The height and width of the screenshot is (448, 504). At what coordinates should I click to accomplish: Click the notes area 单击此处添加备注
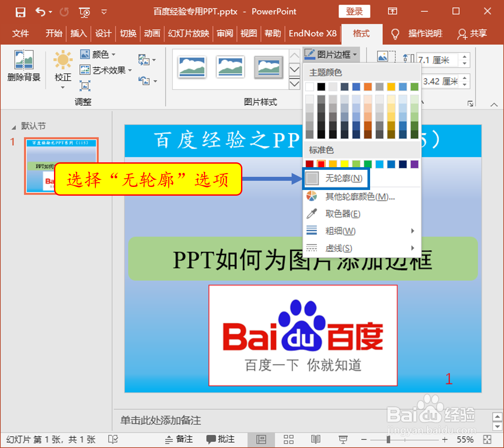click(x=161, y=420)
